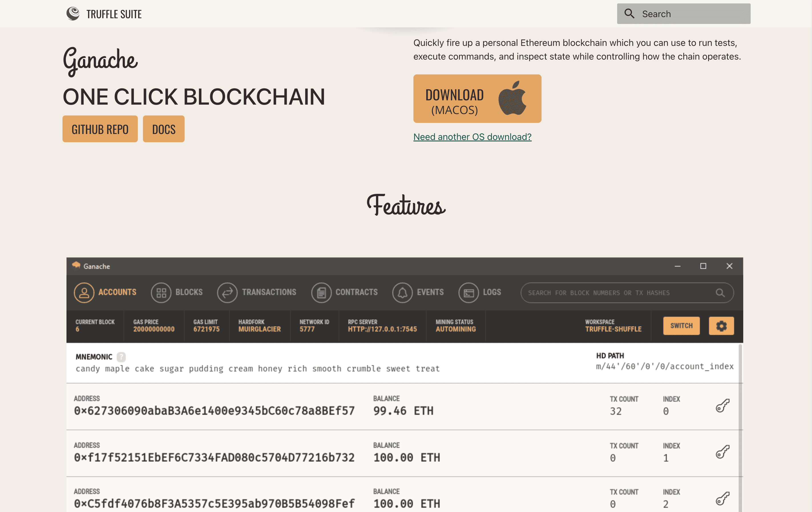Click TX count 32 for first account
This screenshot has height=512, width=812.
[615, 411]
